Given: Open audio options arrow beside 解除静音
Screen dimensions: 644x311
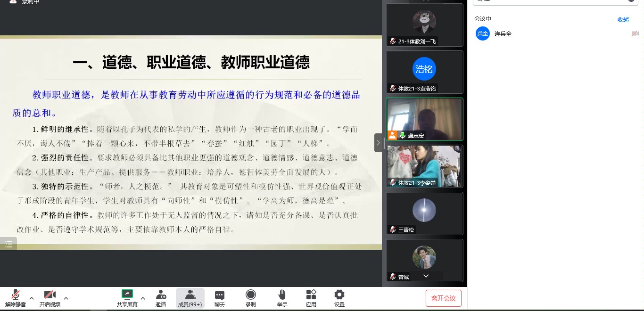Looking at the screenshot, I should coord(32,298).
